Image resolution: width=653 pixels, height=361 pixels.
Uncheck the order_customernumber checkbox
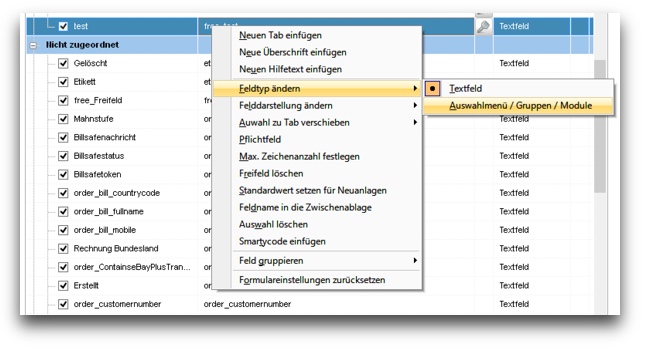(x=63, y=304)
